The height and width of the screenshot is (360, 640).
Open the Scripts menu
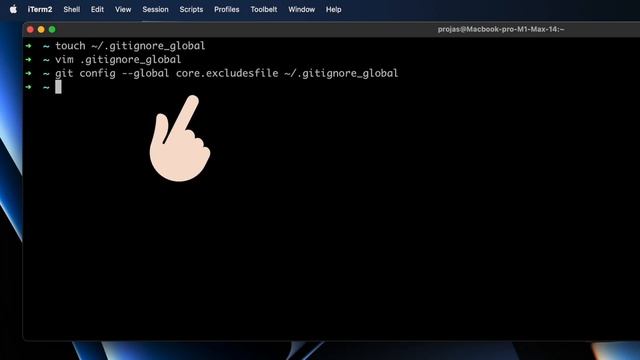pyautogui.click(x=191, y=9)
